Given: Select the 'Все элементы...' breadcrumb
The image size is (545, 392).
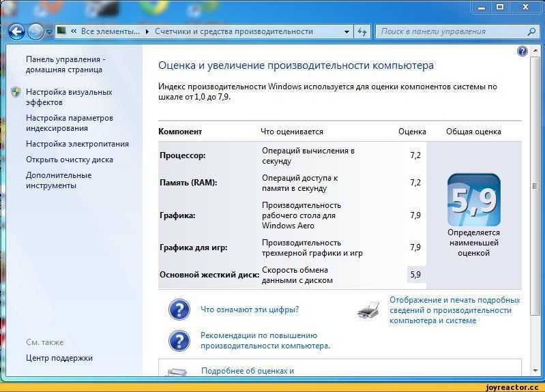Looking at the screenshot, I should pos(111,31).
